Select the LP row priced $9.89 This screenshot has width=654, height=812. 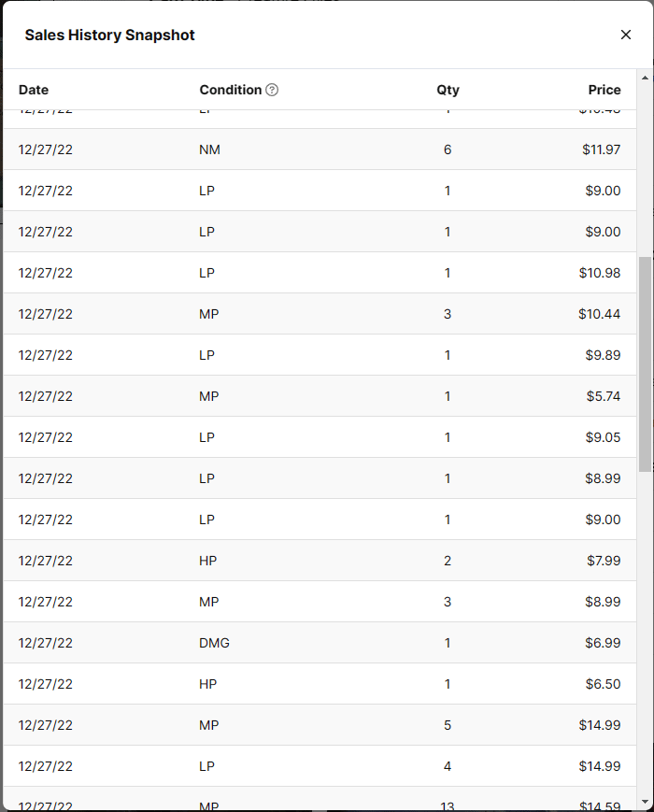[318, 355]
